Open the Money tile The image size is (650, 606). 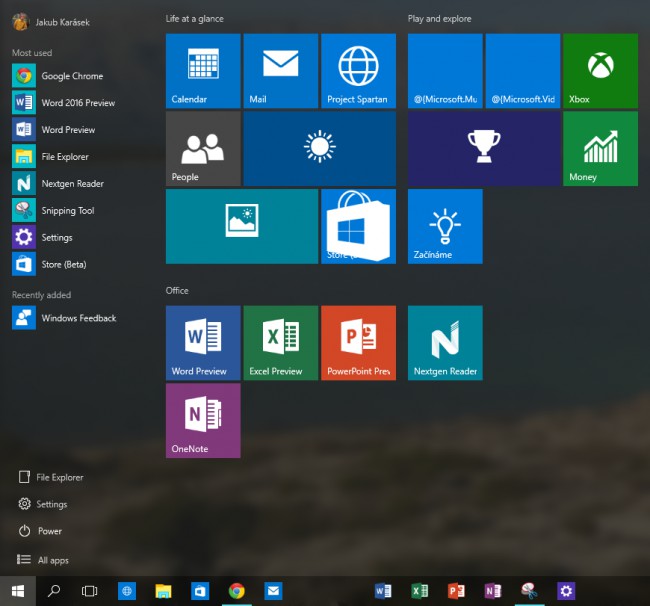(x=600, y=149)
